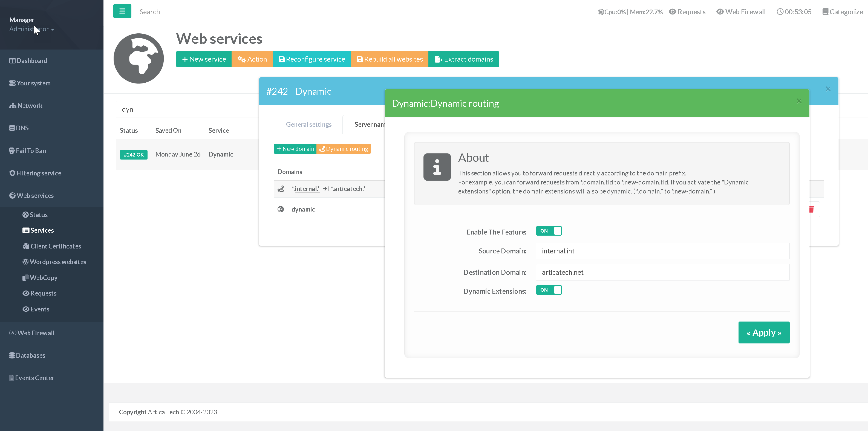Switch to General settings tab
Image resolution: width=868 pixels, height=431 pixels.
(x=308, y=124)
